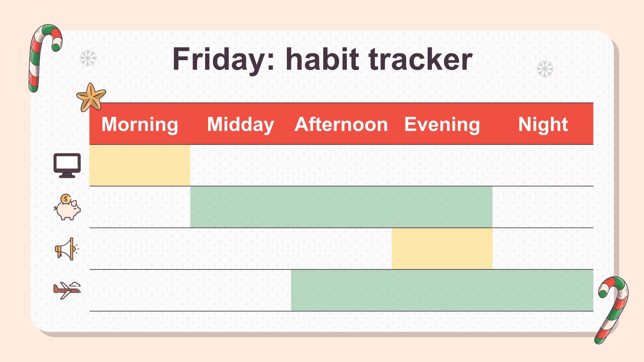
Task: Click the snowflake right of the title
Action: click(x=545, y=69)
